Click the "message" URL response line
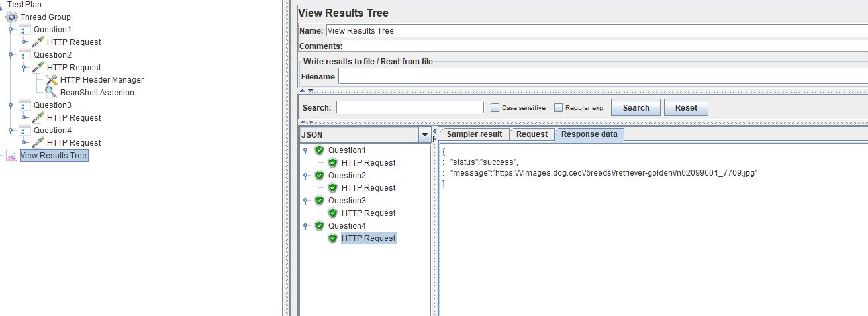 tap(603, 172)
